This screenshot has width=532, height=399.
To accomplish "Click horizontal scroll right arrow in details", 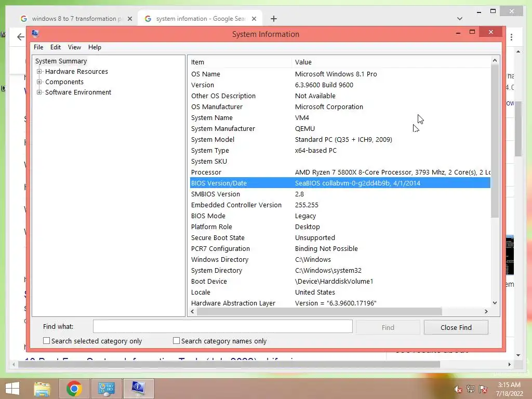I will [x=486, y=312].
